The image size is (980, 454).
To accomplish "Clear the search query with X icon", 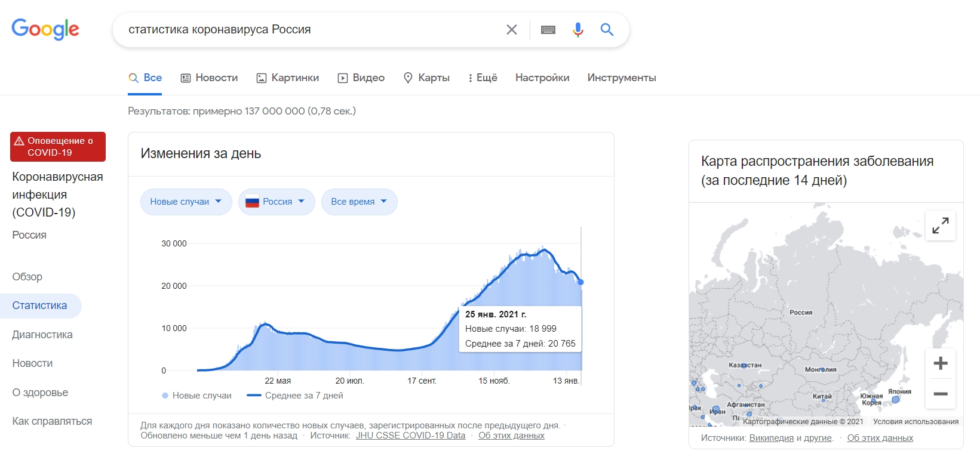I will point(511,30).
